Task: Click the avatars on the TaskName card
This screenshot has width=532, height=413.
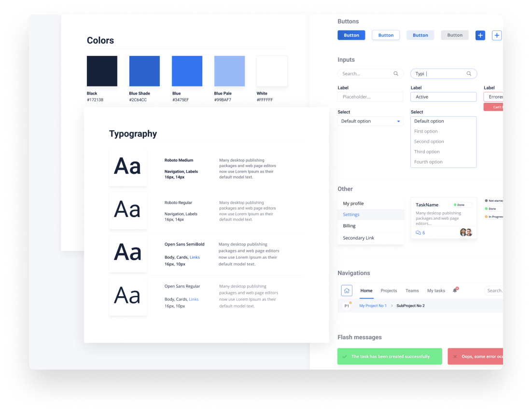Action: tap(466, 232)
